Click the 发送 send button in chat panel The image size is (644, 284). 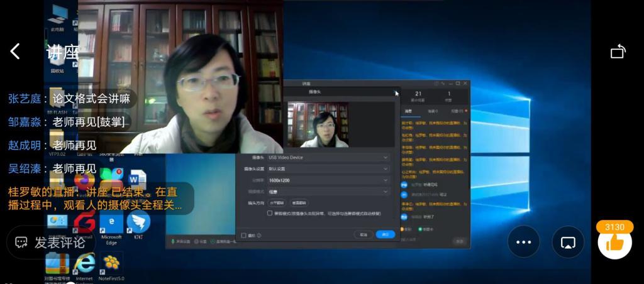click(x=460, y=241)
